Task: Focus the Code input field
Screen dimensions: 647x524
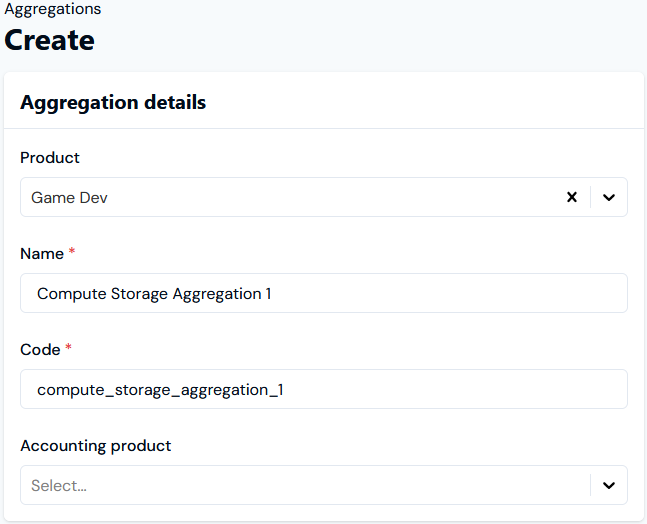Action: click(x=324, y=389)
